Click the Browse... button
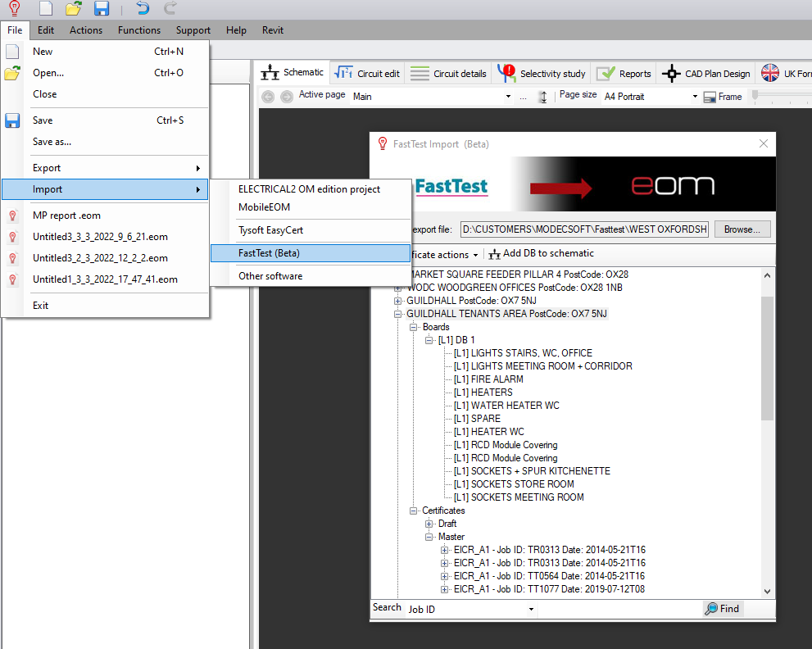Image resolution: width=812 pixels, height=649 pixels. [742, 229]
